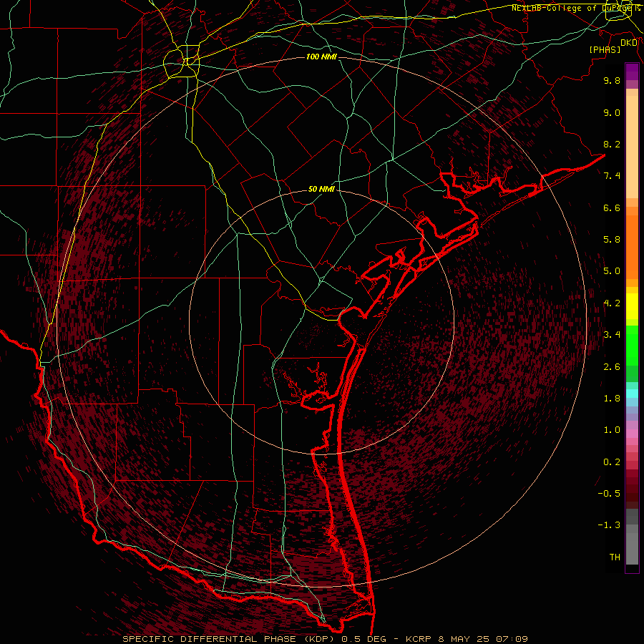This screenshot has height=644, width=644.
Task: Click the 1.0 scale label
Action: [x=612, y=430]
